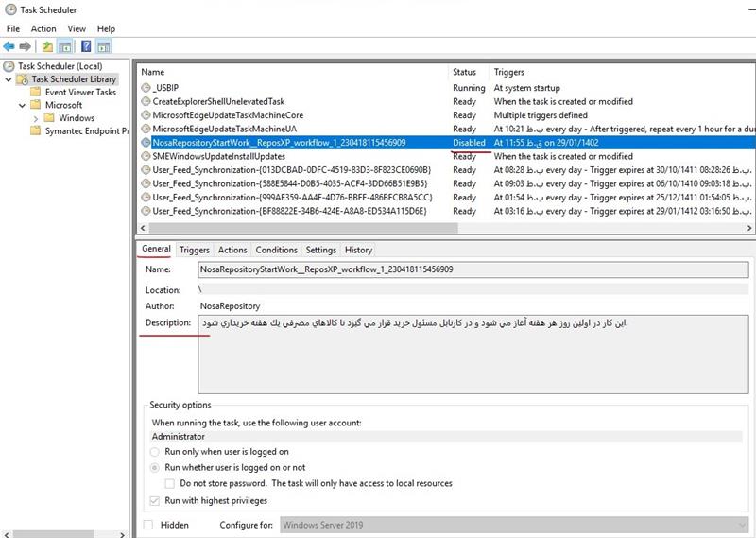Image resolution: width=756 pixels, height=538 pixels.
Task: Sort tasks by Status column header
Action: [464, 72]
